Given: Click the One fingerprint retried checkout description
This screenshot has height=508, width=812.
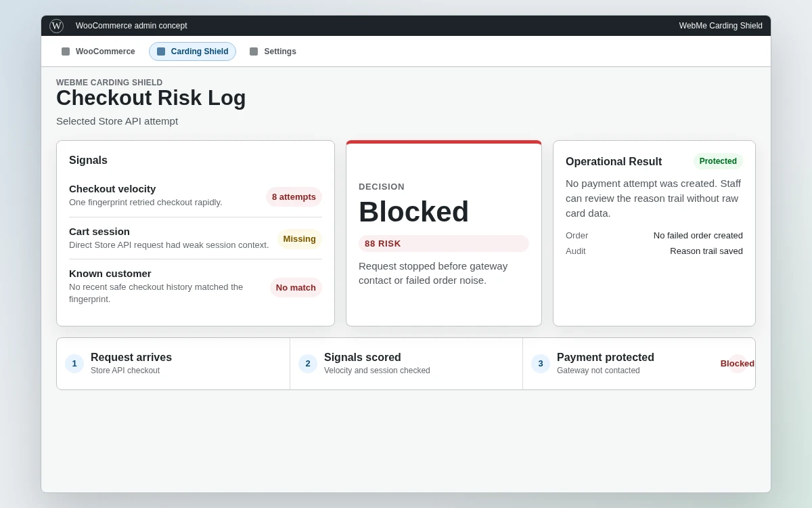Looking at the screenshot, I should [145, 203].
